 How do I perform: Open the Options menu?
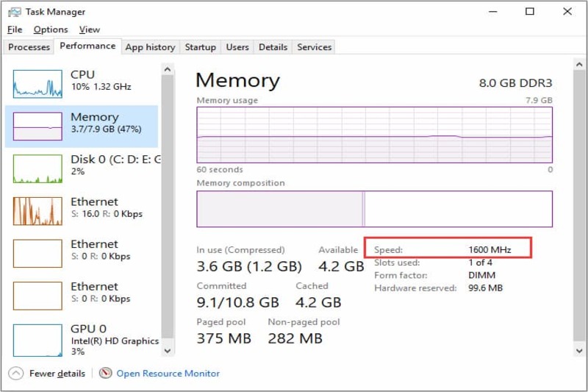tap(51, 29)
